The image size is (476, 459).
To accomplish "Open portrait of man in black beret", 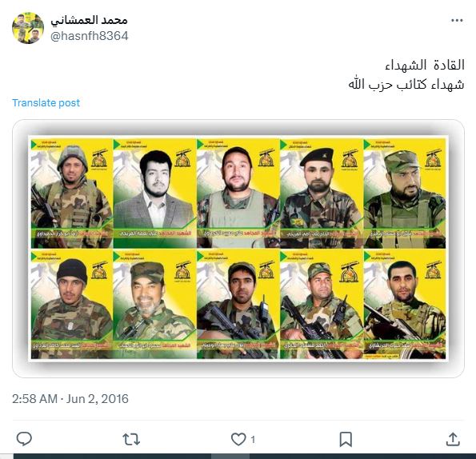I will (x=321, y=194).
